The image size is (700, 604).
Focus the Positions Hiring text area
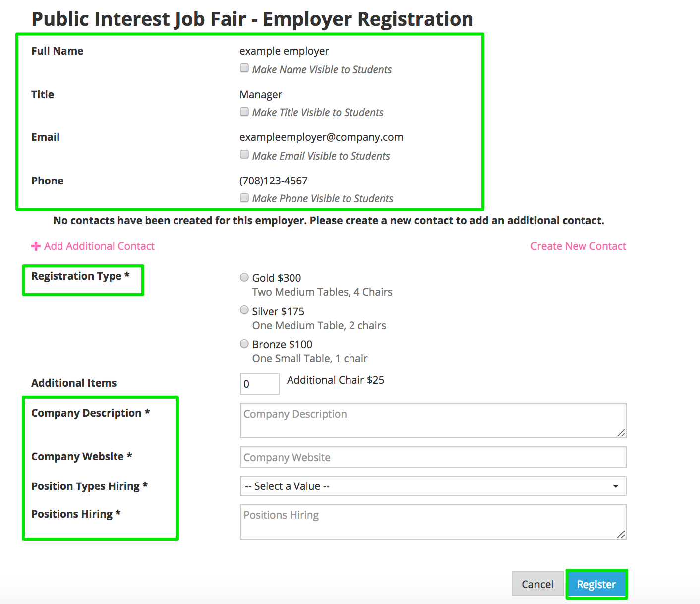click(x=432, y=521)
